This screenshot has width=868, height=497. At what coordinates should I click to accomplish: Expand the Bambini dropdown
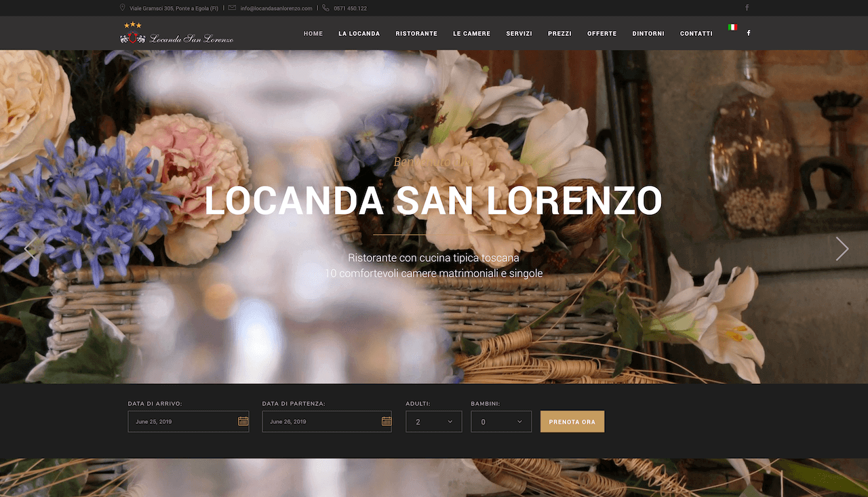[x=501, y=422]
